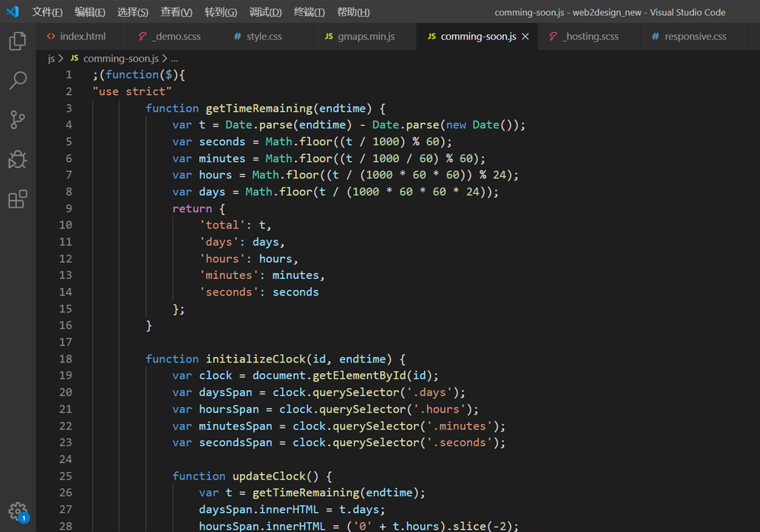
Task: Click the return keyword on line 9
Action: (192, 208)
